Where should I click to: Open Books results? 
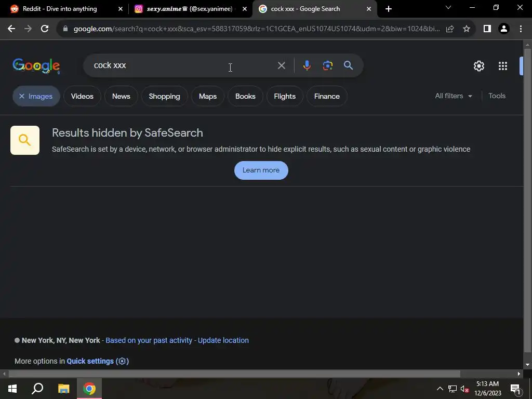pyautogui.click(x=245, y=96)
